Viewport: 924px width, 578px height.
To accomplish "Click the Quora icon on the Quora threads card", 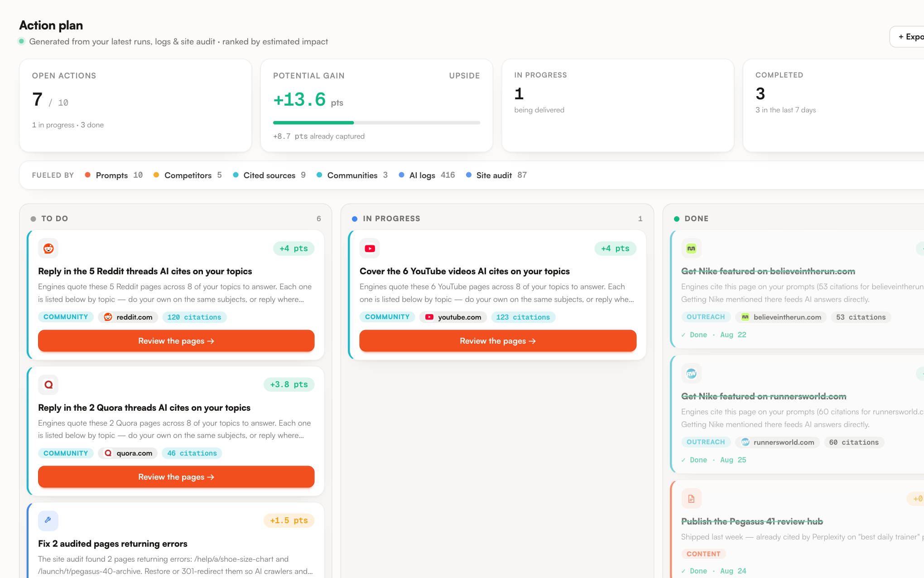I will point(48,384).
